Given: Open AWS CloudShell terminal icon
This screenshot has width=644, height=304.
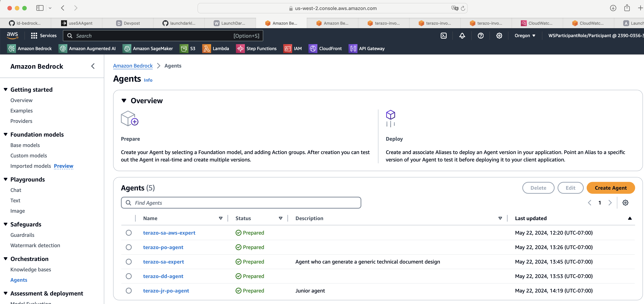Looking at the screenshot, I should pos(443,35).
